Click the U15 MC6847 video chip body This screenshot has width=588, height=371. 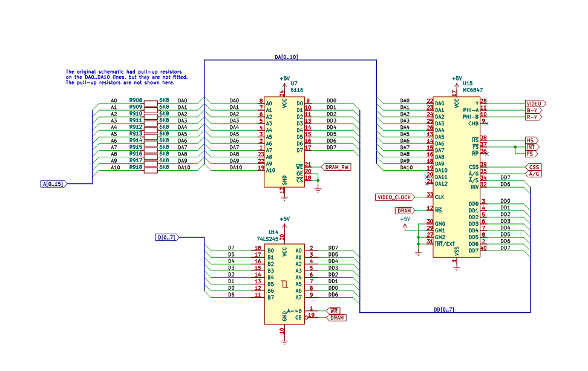click(456, 176)
